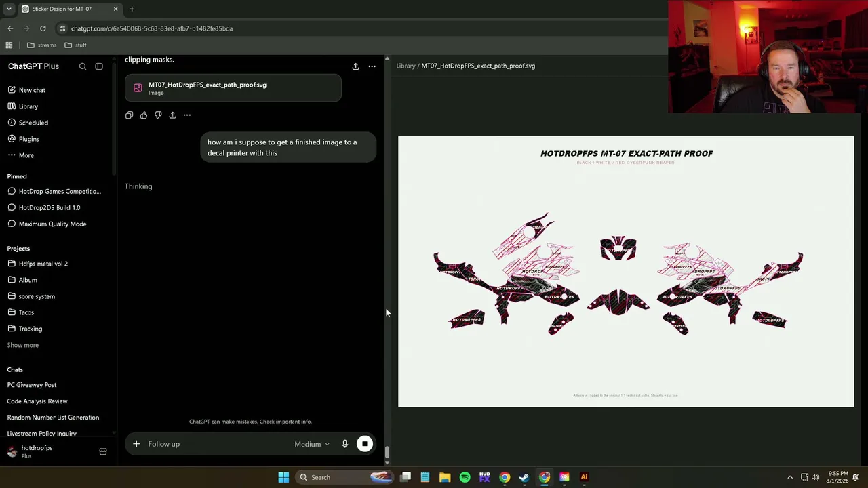Stop the response generation
This screenshot has width=868, height=488.
[365, 444]
